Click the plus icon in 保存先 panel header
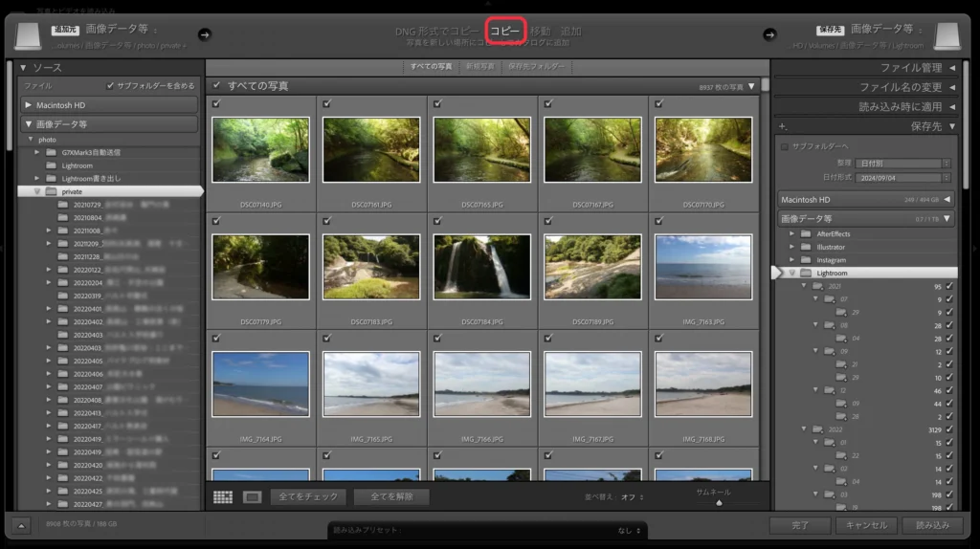This screenshot has height=549, width=980. point(783,126)
